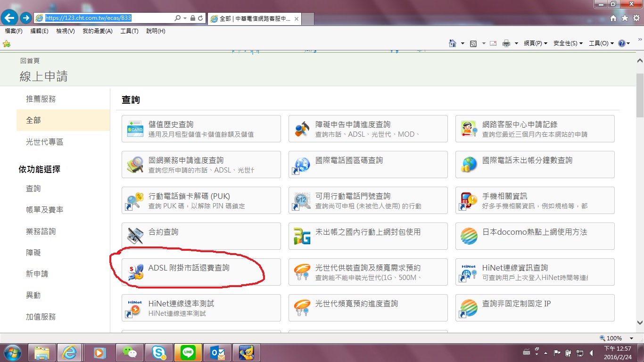Click the 固網業務申請進度查詢 magnifier icon
644x362 pixels.
click(x=135, y=165)
